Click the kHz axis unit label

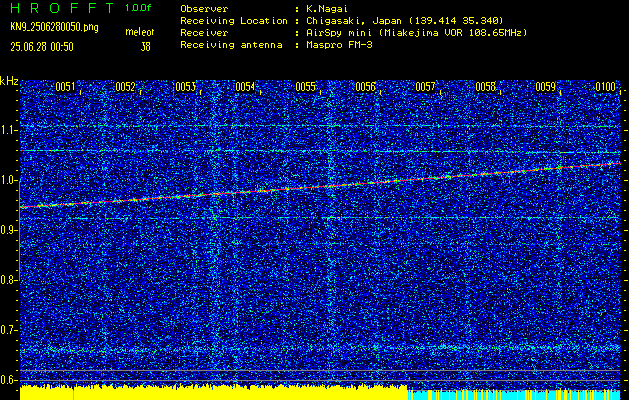[9, 81]
